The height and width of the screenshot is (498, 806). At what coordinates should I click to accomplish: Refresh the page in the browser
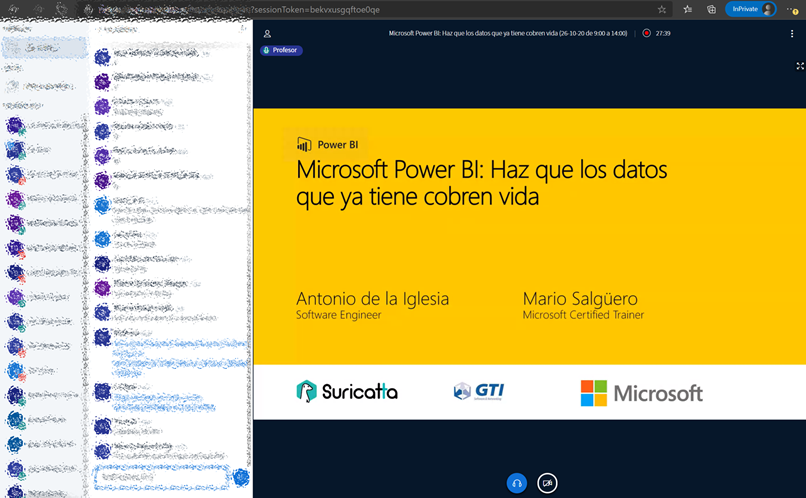click(61, 9)
